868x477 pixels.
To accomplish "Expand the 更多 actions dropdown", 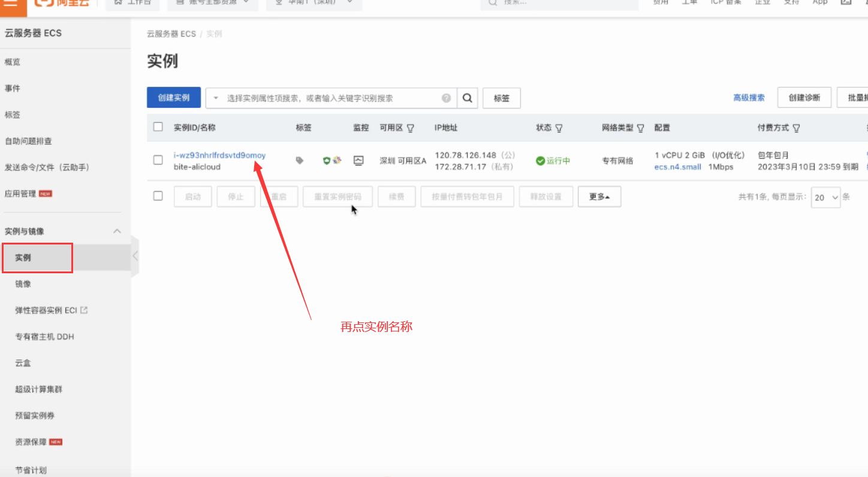I will pyautogui.click(x=599, y=197).
